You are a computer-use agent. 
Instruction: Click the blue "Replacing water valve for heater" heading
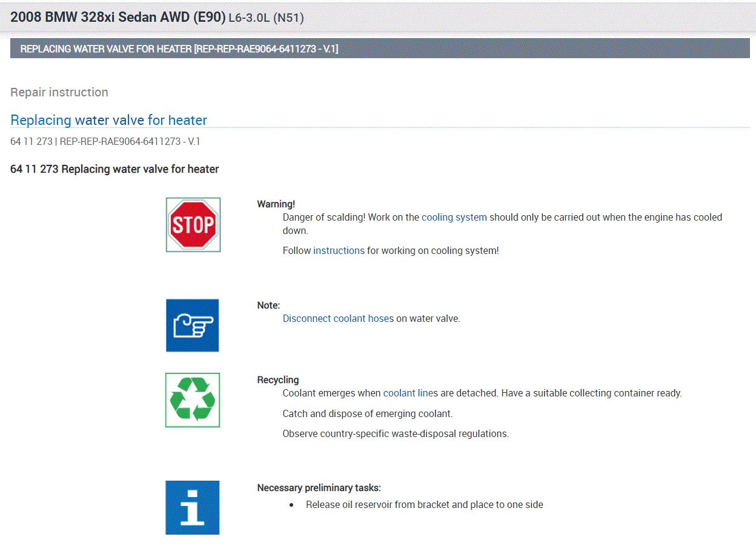109,120
